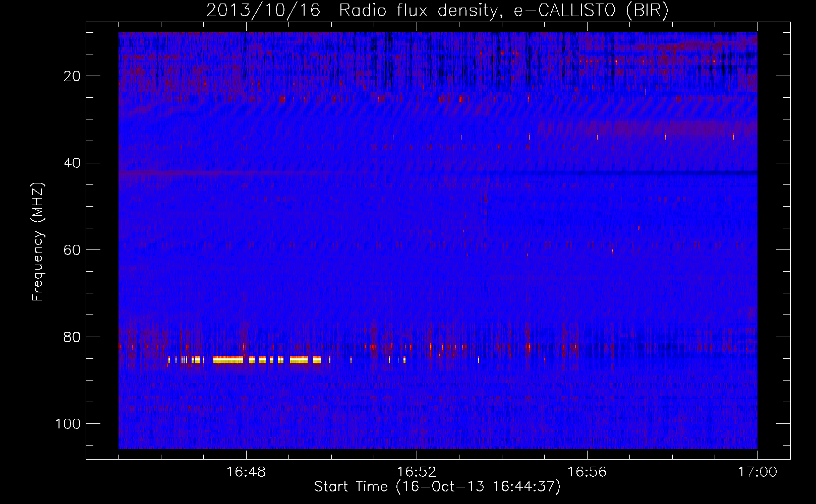Click the '17:00' time tick label
Image resolution: width=816 pixels, height=504 pixels.
click(757, 472)
